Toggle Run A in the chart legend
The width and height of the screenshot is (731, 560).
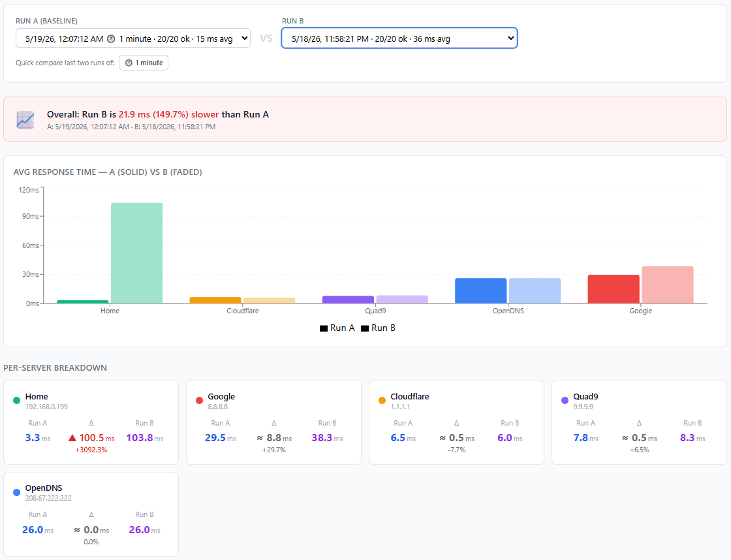[x=337, y=328]
